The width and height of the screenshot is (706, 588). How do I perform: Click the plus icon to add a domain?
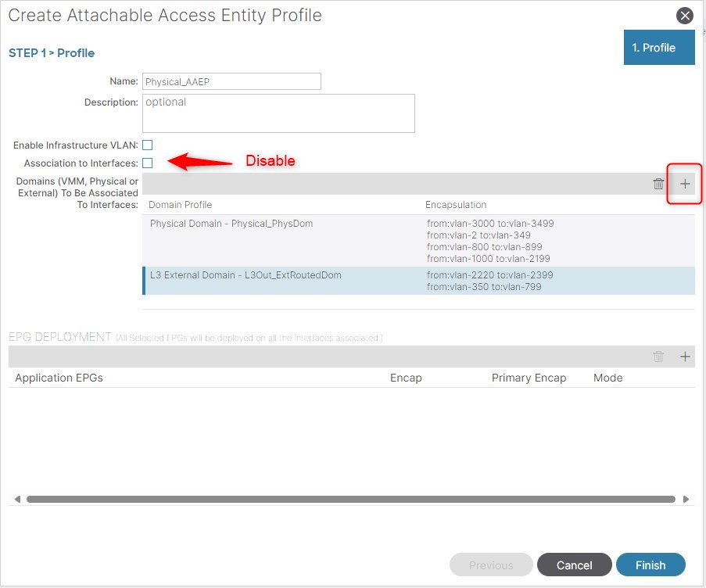click(x=685, y=184)
